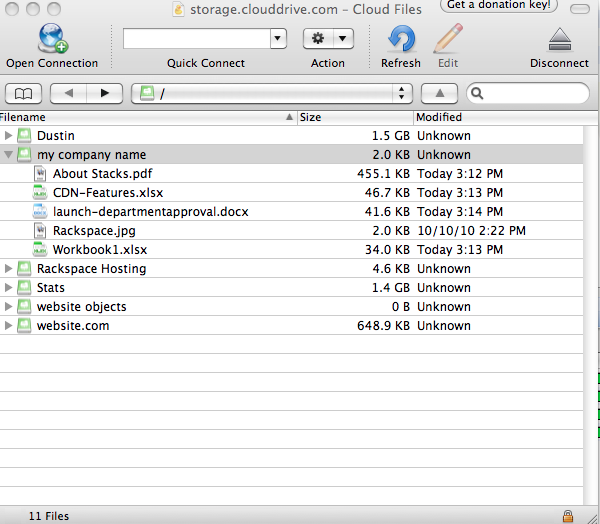Click the Stats container icon
The image size is (600, 524).
tap(24, 287)
